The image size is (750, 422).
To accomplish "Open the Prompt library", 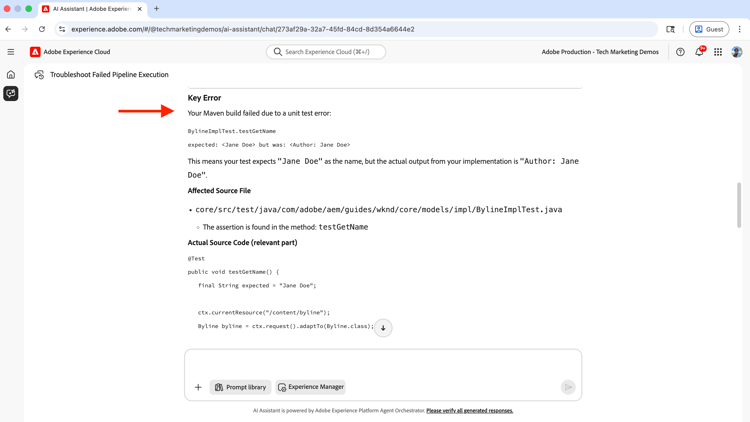I will pyautogui.click(x=240, y=387).
